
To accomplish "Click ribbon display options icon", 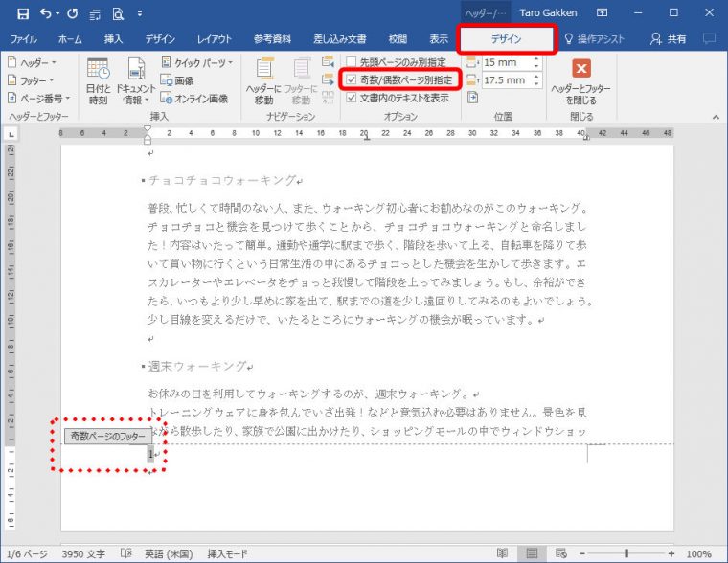I will coord(602,13).
